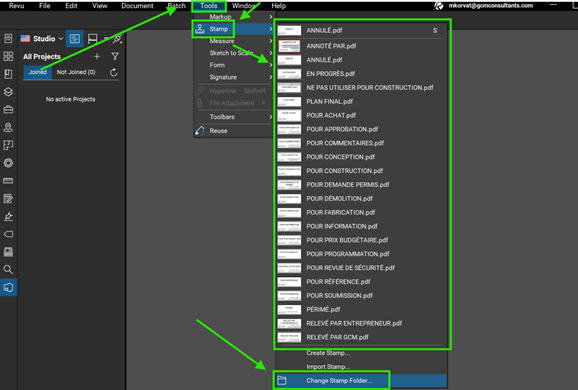578x390 pixels.
Task: Select the highlighted Studio panel icon
Action: pyautogui.click(x=8, y=287)
